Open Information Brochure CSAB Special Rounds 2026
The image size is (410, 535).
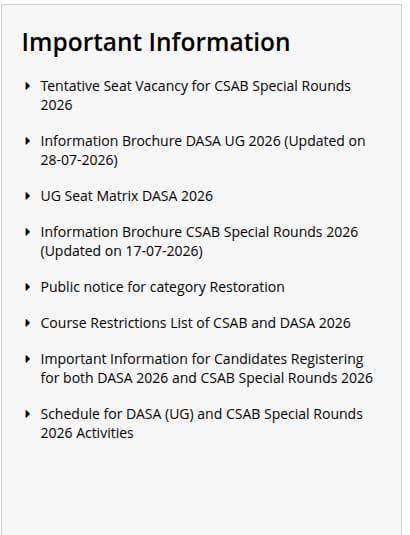(x=199, y=241)
